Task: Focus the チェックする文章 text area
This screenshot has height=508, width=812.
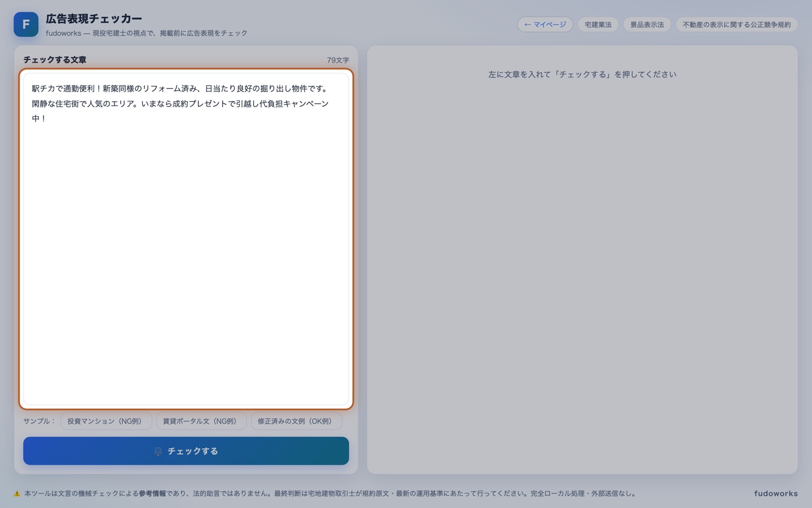Action: 186,239
